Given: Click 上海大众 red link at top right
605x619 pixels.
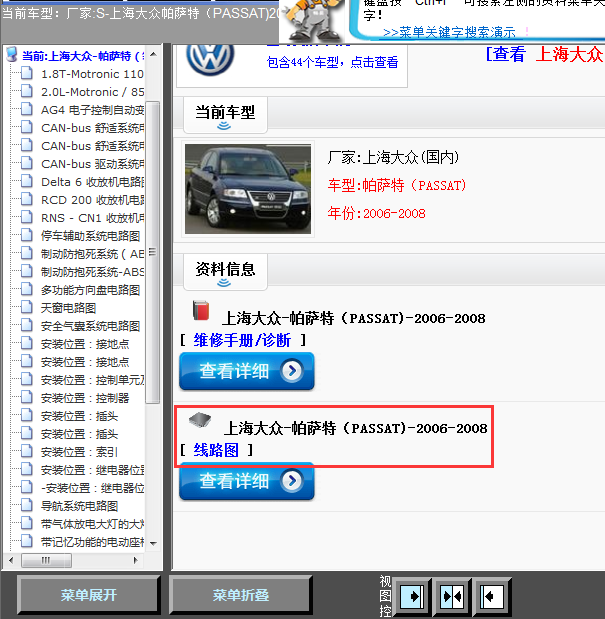Looking at the screenshot, I should 569,54.
